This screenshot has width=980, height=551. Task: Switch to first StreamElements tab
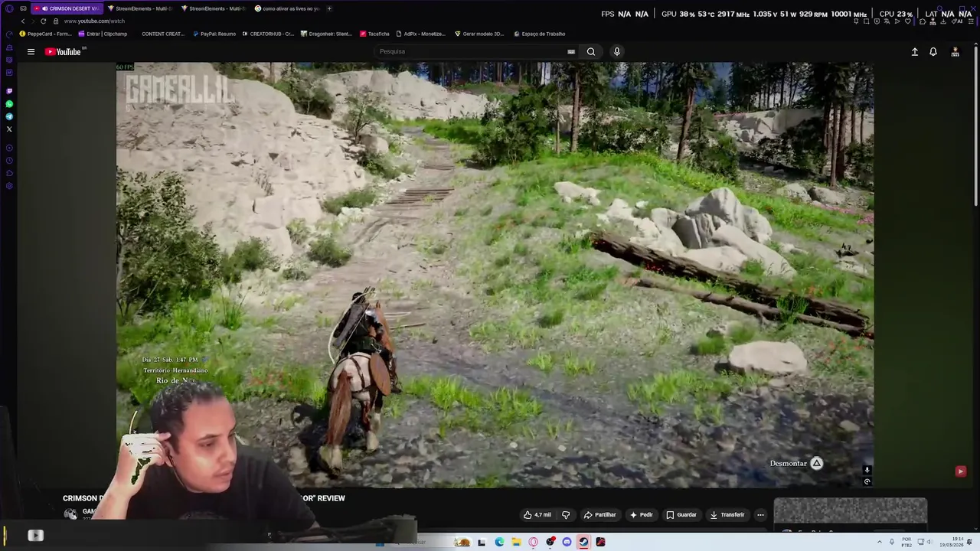click(x=141, y=8)
